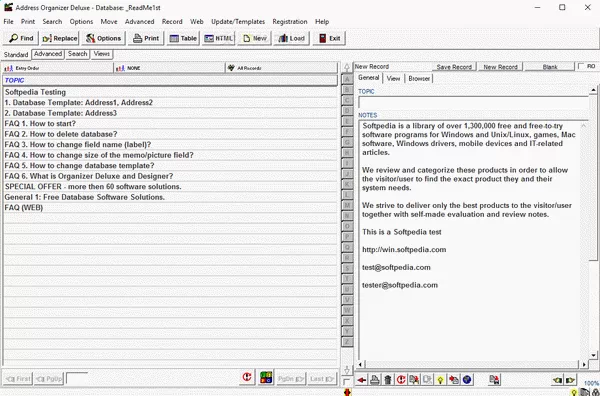Open the File menu
The width and height of the screenshot is (600, 396).
[x=8, y=22]
